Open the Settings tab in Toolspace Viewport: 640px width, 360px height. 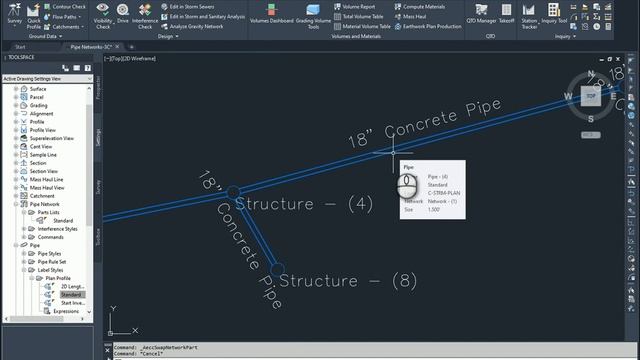tap(98, 138)
